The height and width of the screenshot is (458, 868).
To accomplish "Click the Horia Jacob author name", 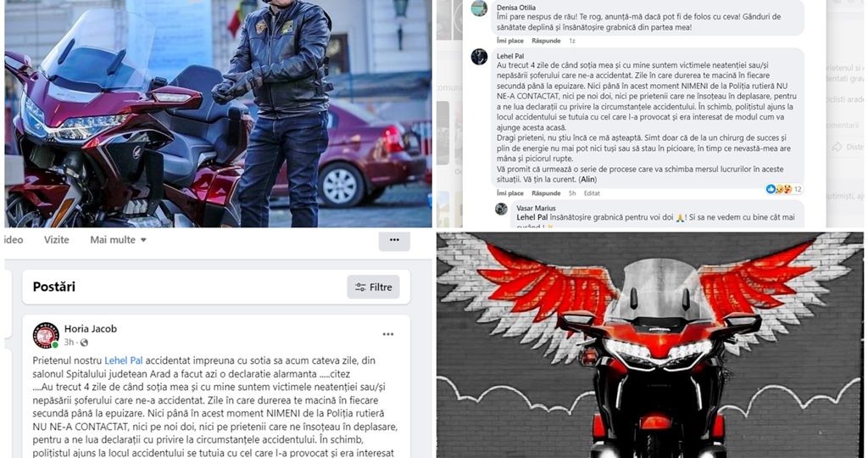I will pyautogui.click(x=91, y=328).
